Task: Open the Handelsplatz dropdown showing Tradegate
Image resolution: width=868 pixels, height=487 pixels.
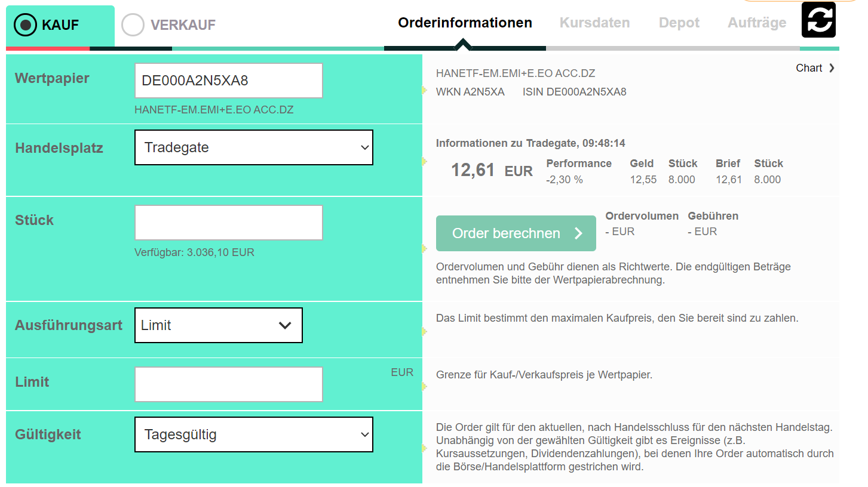Action: coord(253,147)
